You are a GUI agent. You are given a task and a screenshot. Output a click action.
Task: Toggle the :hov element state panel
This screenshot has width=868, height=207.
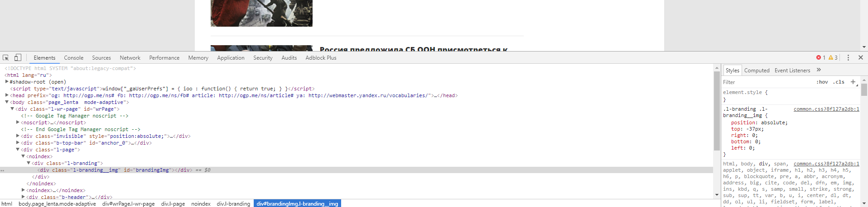tap(822, 82)
